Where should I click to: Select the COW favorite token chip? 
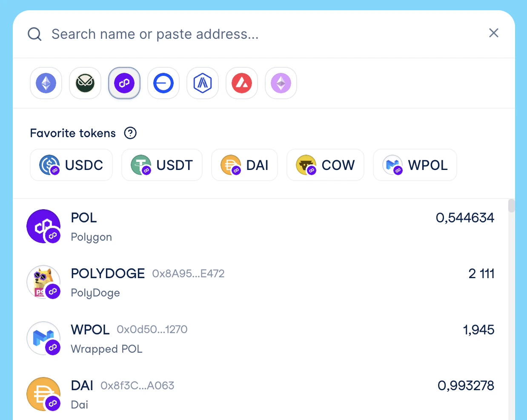(325, 165)
